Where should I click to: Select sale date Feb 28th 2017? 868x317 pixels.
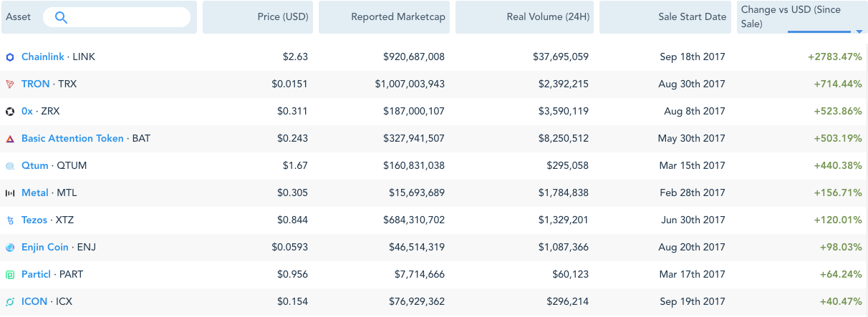[x=693, y=193]
